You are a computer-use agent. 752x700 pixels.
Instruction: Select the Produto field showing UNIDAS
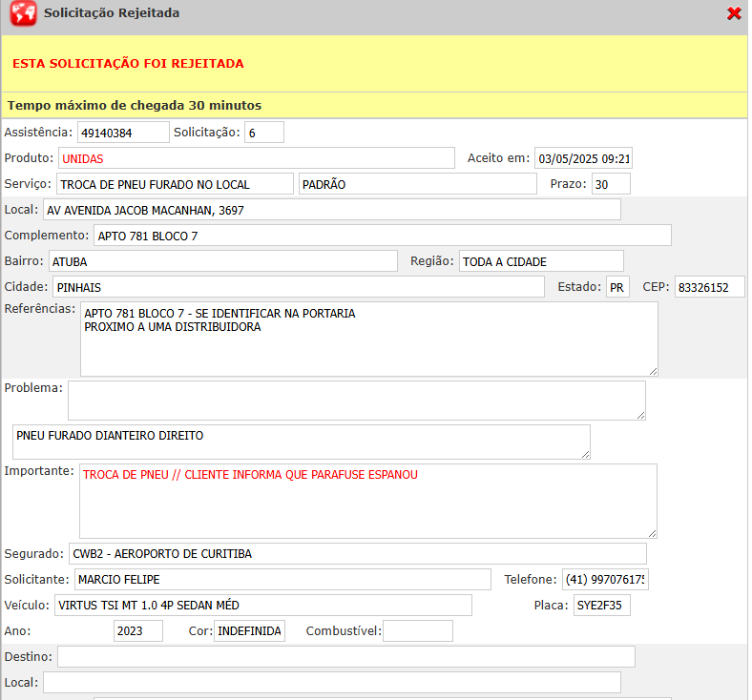[x=257, y=158]
